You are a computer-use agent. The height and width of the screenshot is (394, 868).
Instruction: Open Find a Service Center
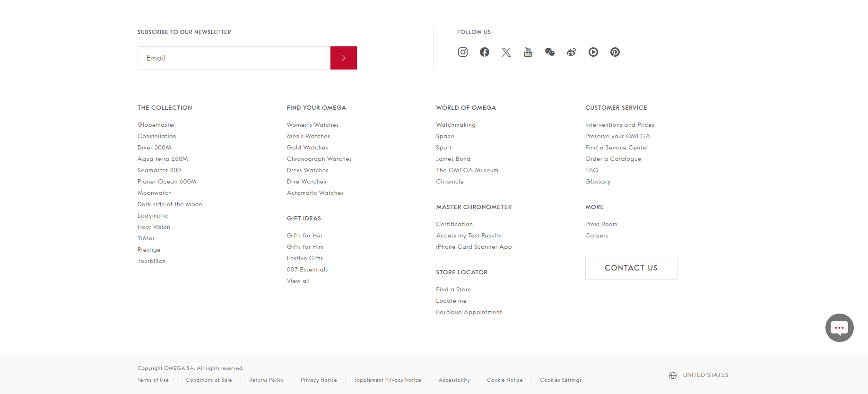(x=616, y=148)
